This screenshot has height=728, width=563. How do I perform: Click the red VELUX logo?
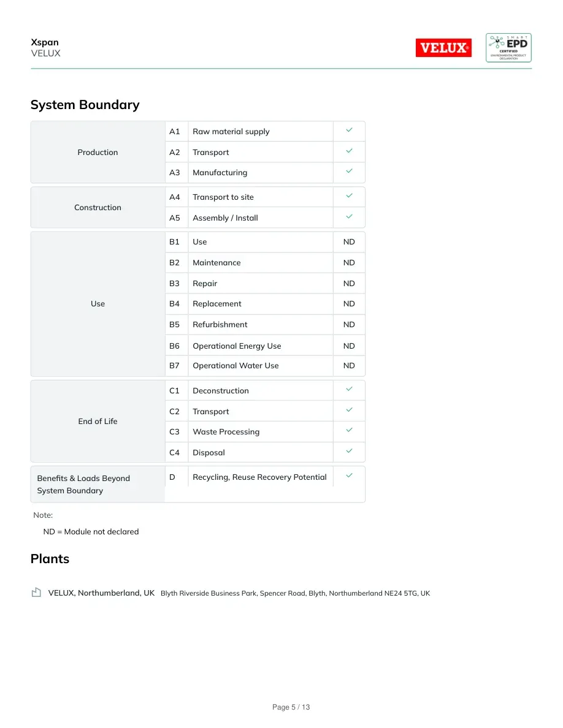click(x=443, y=48)
